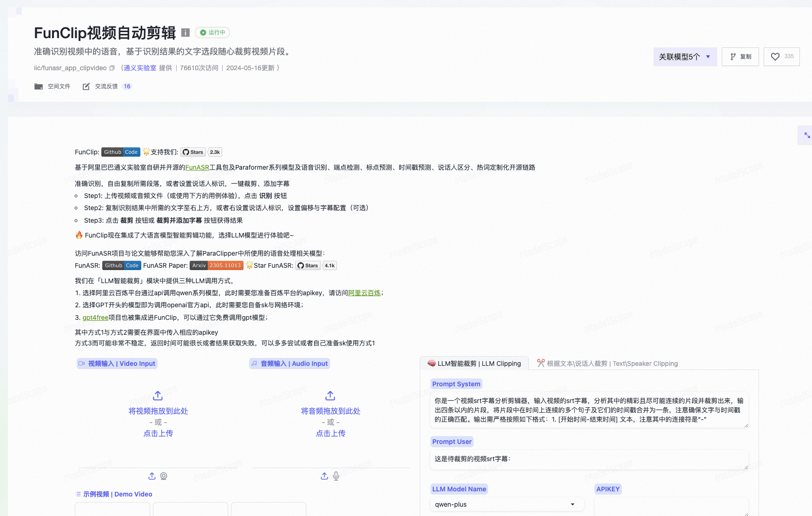The width and height of the screenshot is (812, 516).
Task: Click the 运行中 running status badge
Action: [212, 33]
